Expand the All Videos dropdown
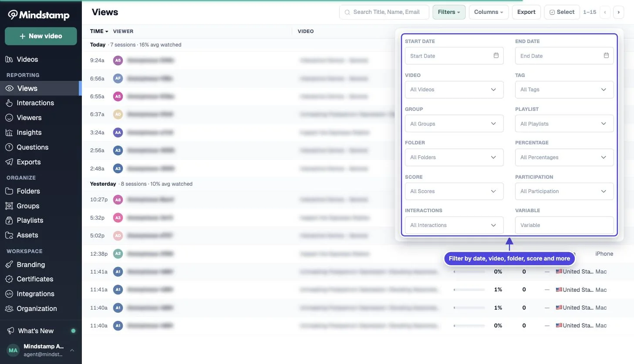This screenshot has height=364, width=634. tap(454, 90)
